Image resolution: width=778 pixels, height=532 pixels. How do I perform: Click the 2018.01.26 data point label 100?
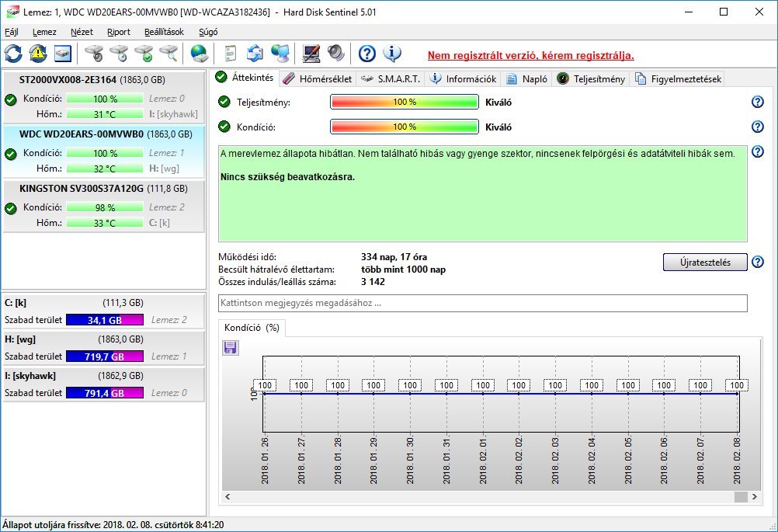pos(265,385)
